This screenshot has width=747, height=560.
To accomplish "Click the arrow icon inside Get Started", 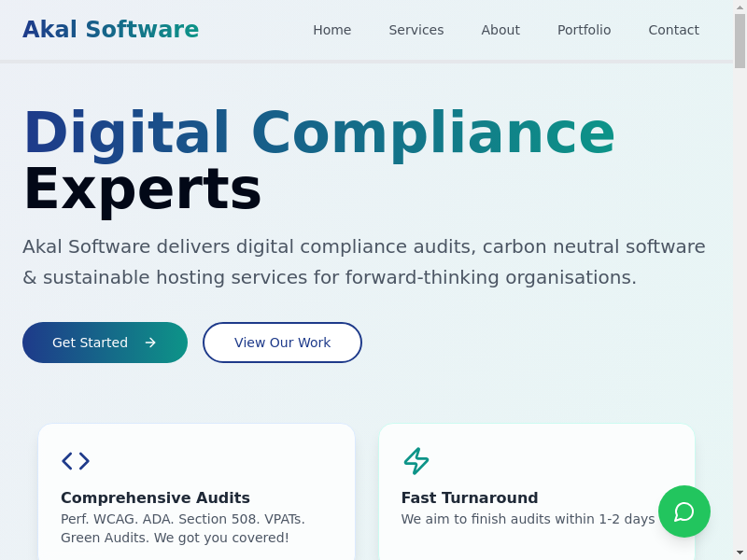I will (x=150, y=343).
